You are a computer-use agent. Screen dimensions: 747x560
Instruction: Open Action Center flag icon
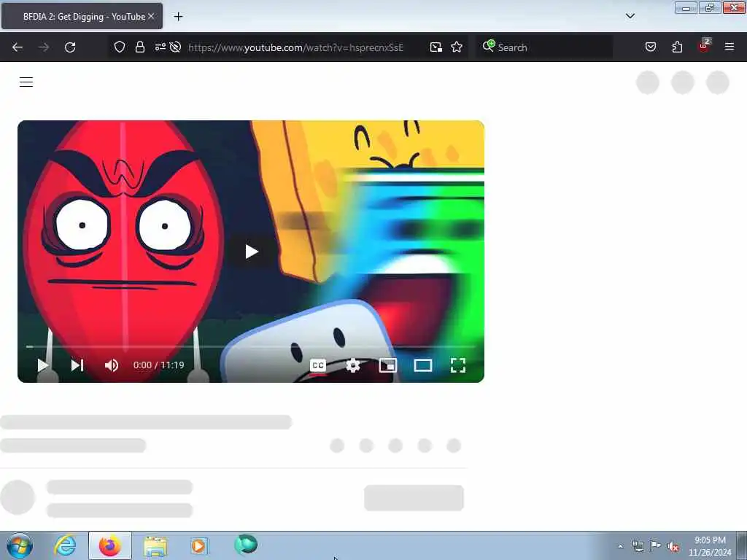[656, 545]
